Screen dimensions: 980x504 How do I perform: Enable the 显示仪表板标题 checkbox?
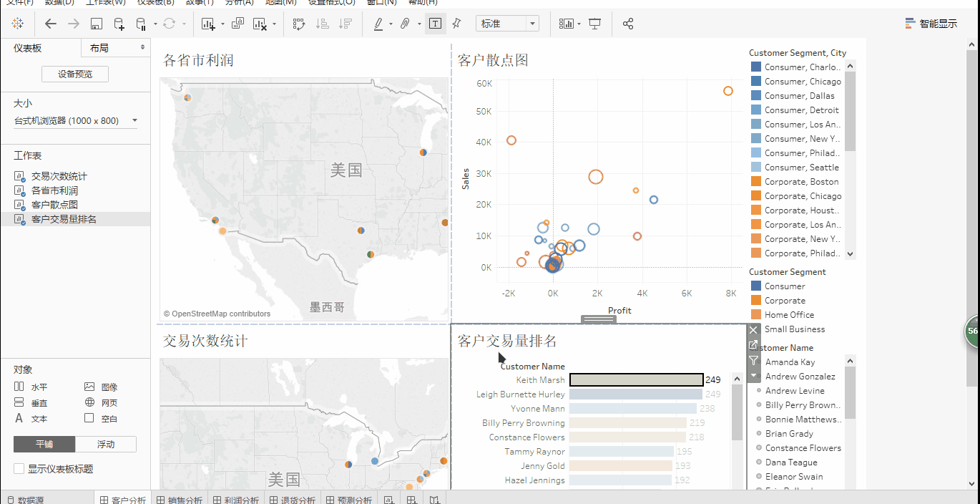pyautogui.click(x=19, y=469)
